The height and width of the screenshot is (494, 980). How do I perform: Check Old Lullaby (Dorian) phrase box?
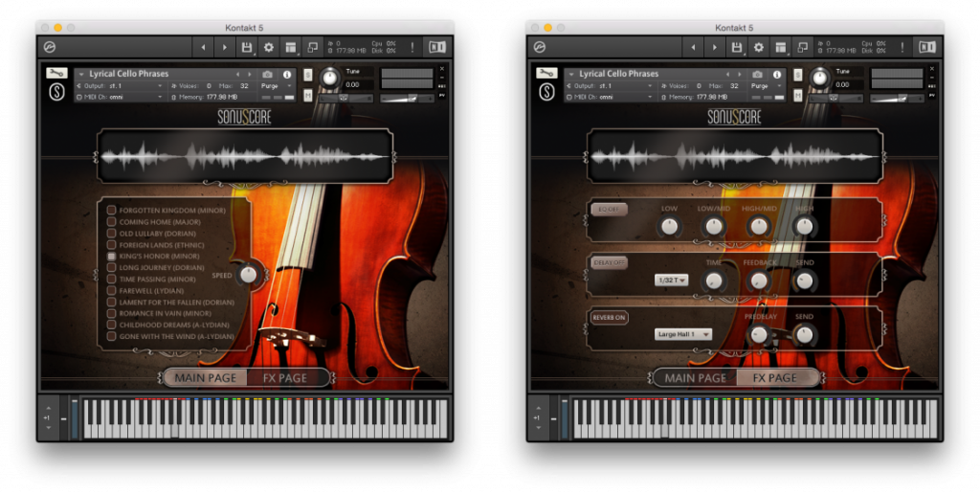[x=111, y=234]
